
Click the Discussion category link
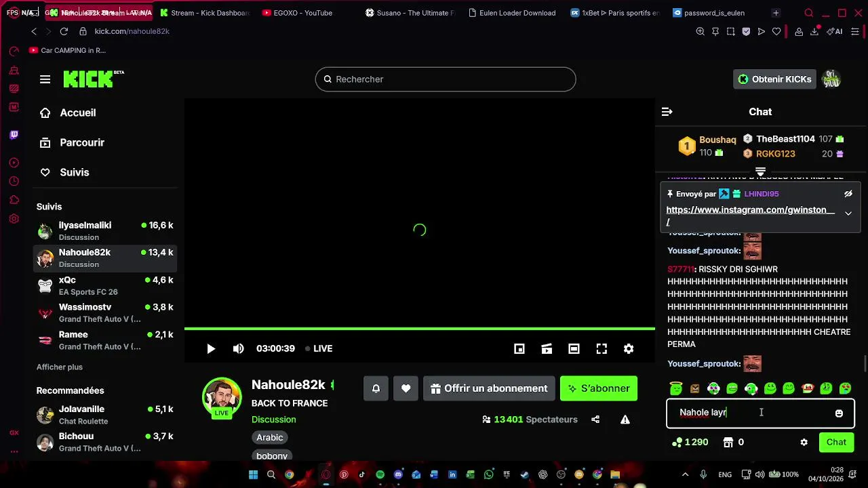pos(274,420)
